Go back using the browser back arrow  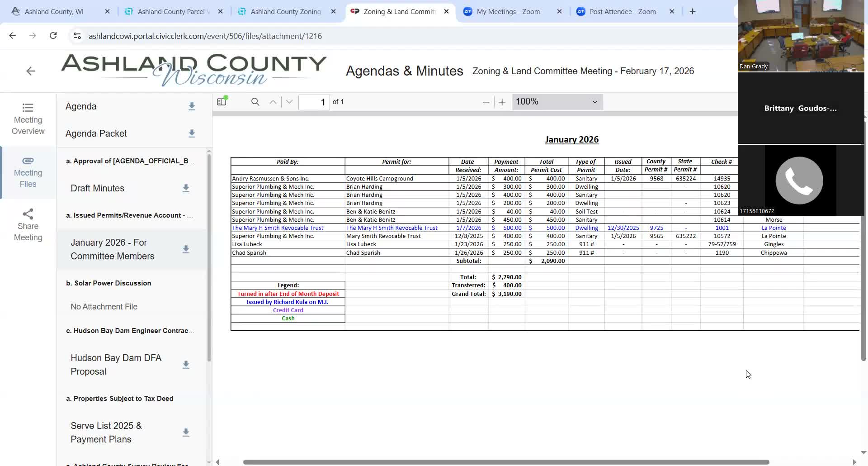13,36
